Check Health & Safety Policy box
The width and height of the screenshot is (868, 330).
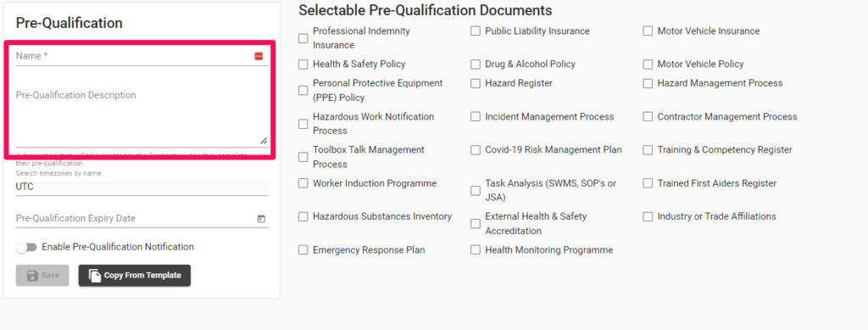[303, 64]
